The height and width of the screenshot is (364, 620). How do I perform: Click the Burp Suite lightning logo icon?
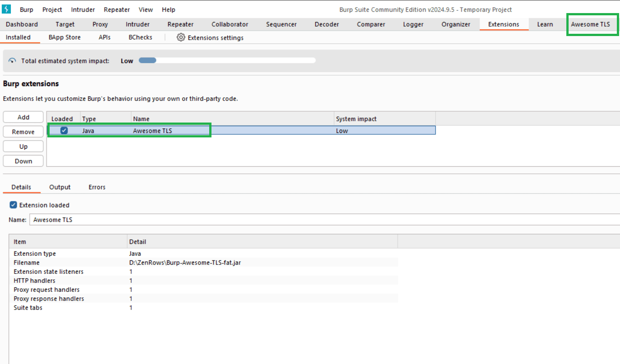pos(7,9)
